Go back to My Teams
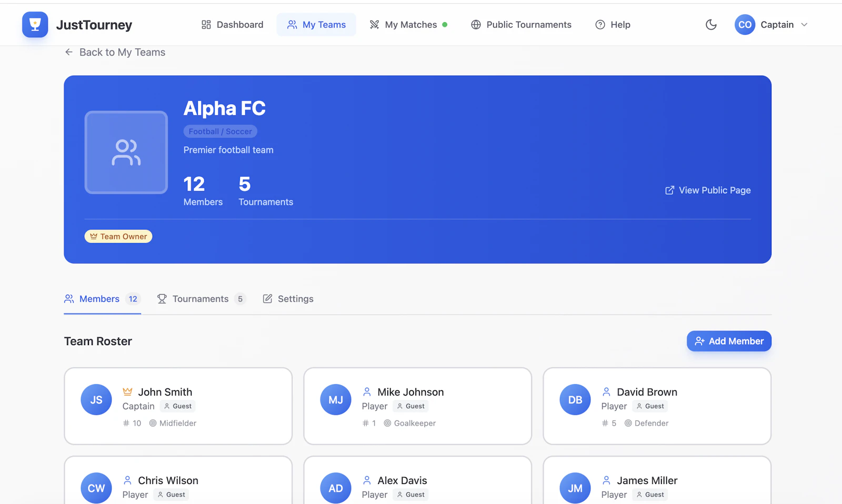This screenshot has height=504, width=842. (x=115, y=52)
